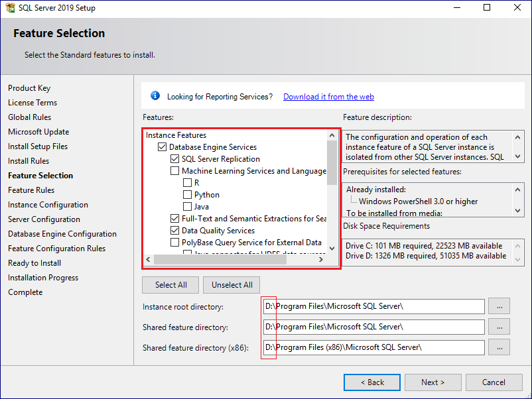Image resolution: width=532 pixels, height=399 pixels.
Task: Select Global Rules step in sidebar
Action: 29,117
